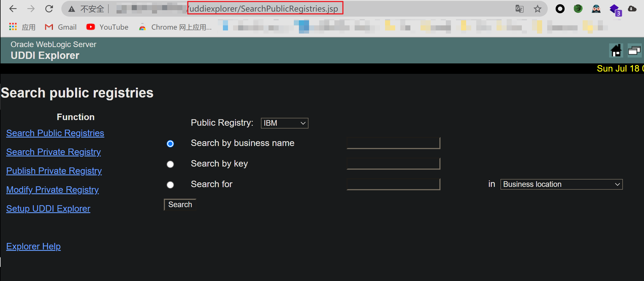Expand the Business location dropdown
The width and height of the screenshot is (644, 281).
pos(562,184)
